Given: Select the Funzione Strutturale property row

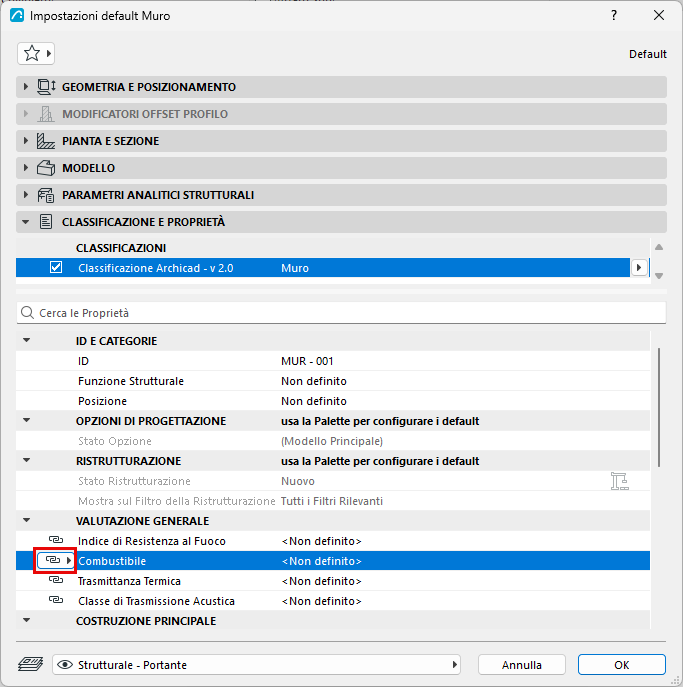Looking at the screenshot, I should point(333,381).
